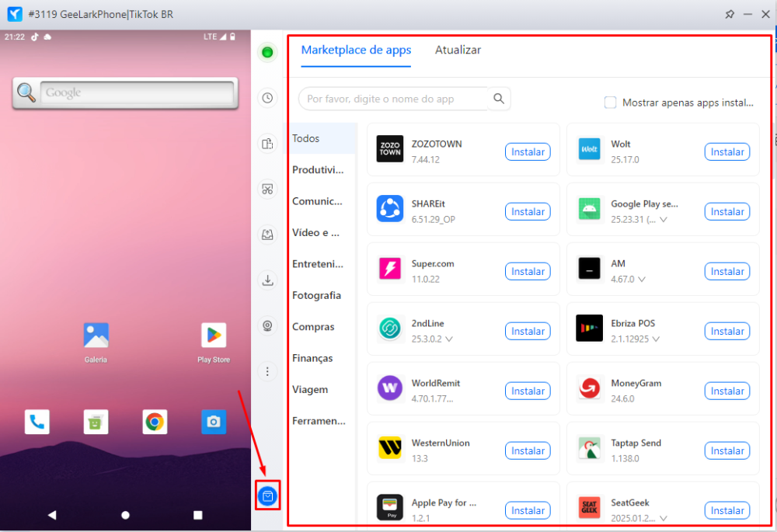The width and height of the screenshot is (777, 532).
Task: Open Galeria app on the phone
Action: [x=96, y=342]
